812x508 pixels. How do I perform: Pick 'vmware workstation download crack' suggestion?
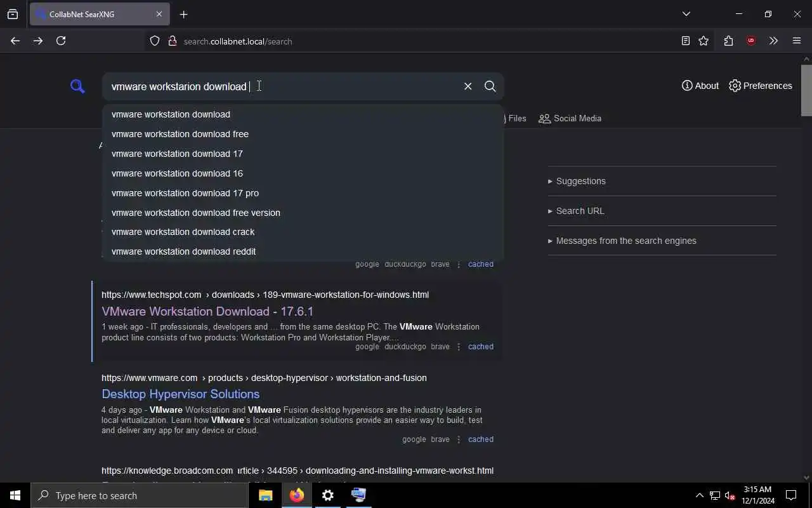[303, 232]
